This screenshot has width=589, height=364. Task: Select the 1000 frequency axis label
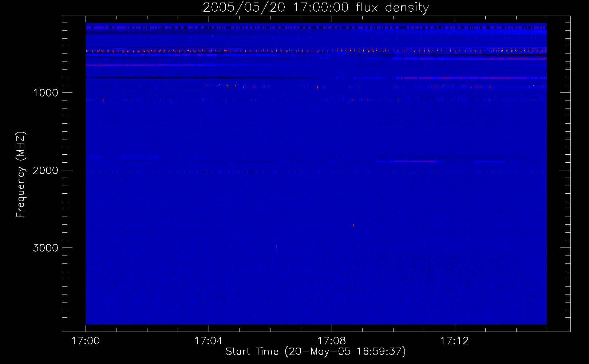tap(46, 93)
